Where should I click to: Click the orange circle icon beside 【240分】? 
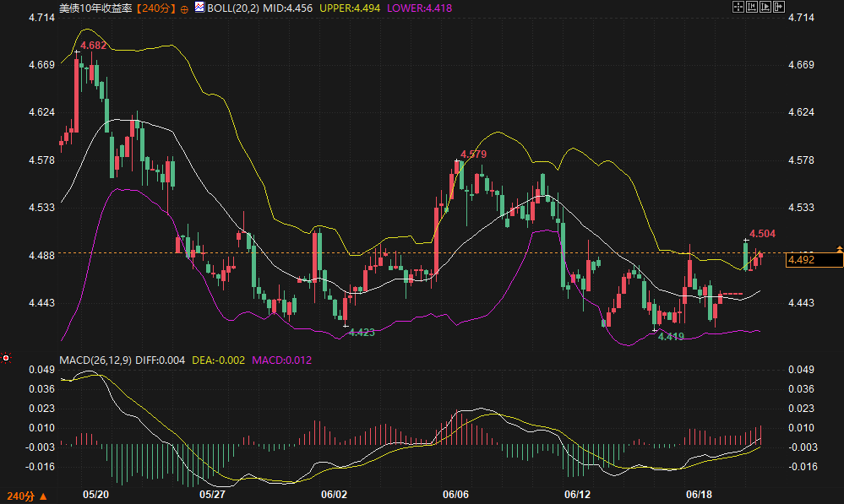[184, 9]
